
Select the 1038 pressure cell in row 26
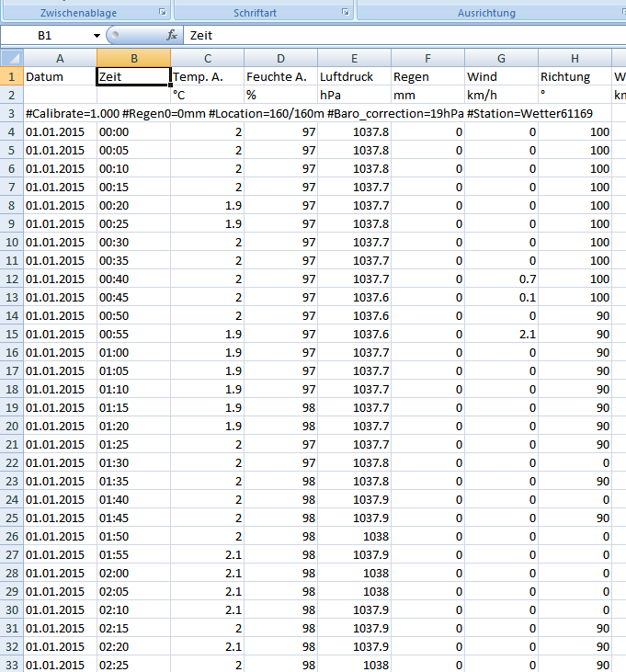[354, 536]
